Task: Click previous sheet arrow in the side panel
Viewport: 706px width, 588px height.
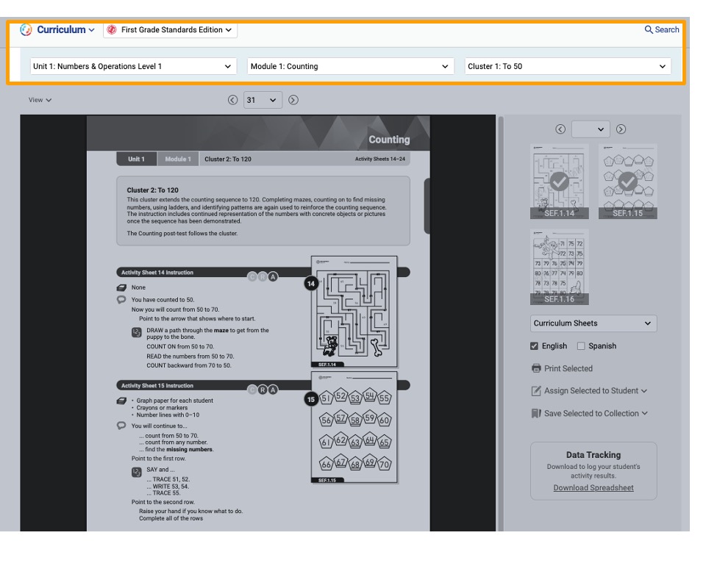Action: pos(560,129)
